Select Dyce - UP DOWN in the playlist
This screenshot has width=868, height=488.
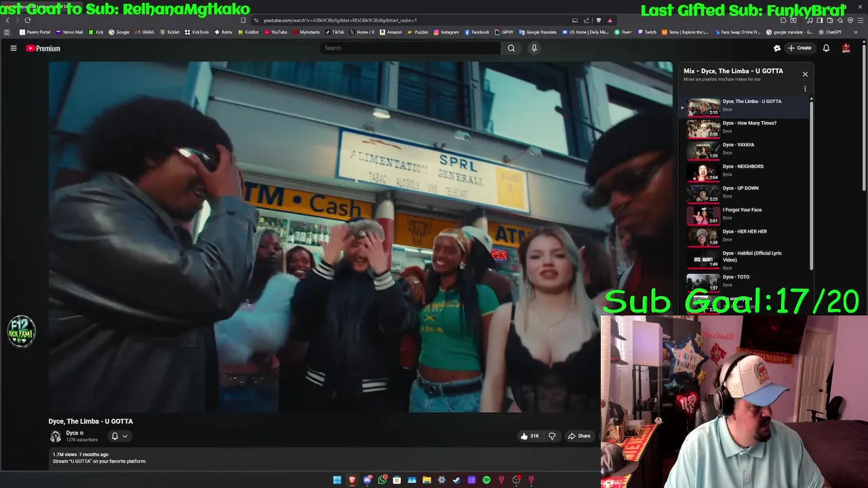(745, 192)
